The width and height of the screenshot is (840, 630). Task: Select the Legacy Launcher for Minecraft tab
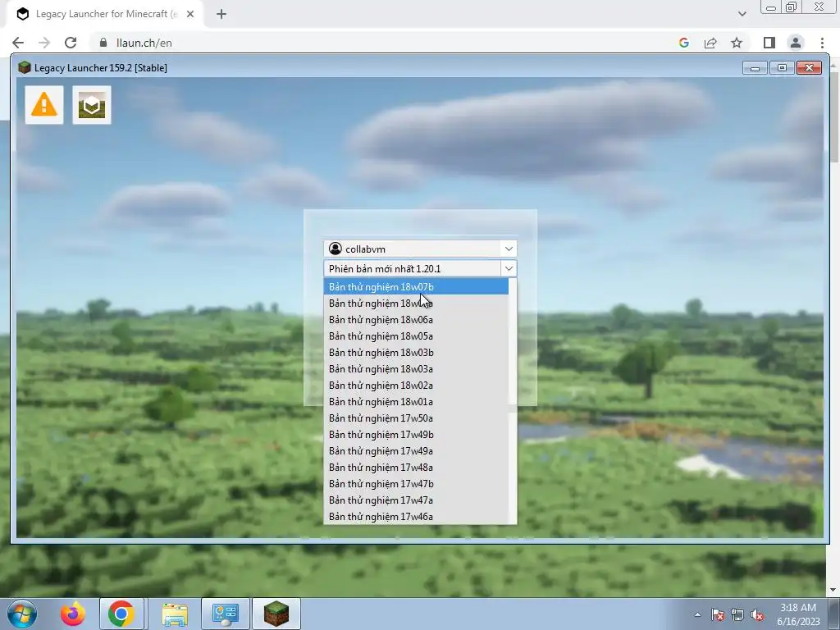[x=105, y=15]
